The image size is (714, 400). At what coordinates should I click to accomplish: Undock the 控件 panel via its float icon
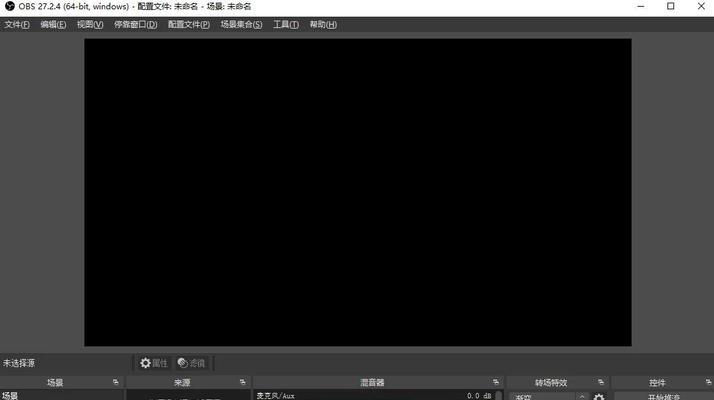709,382
